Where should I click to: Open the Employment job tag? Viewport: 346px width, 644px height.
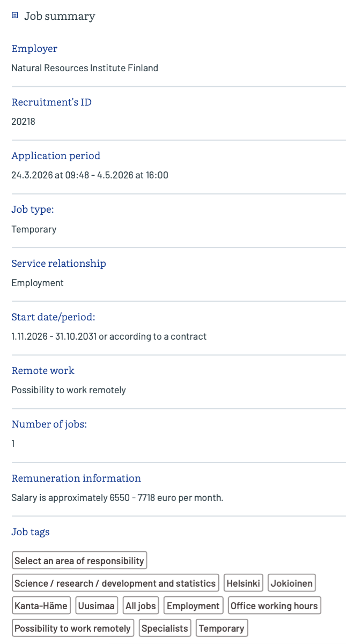(x=193, y=606)
